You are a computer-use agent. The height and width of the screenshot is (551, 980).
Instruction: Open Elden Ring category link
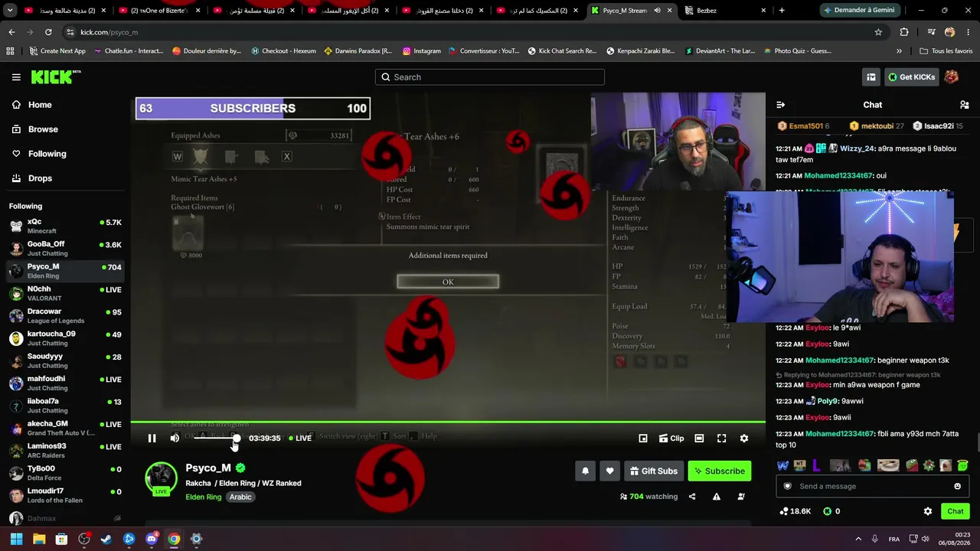click(x=203, y=497)
